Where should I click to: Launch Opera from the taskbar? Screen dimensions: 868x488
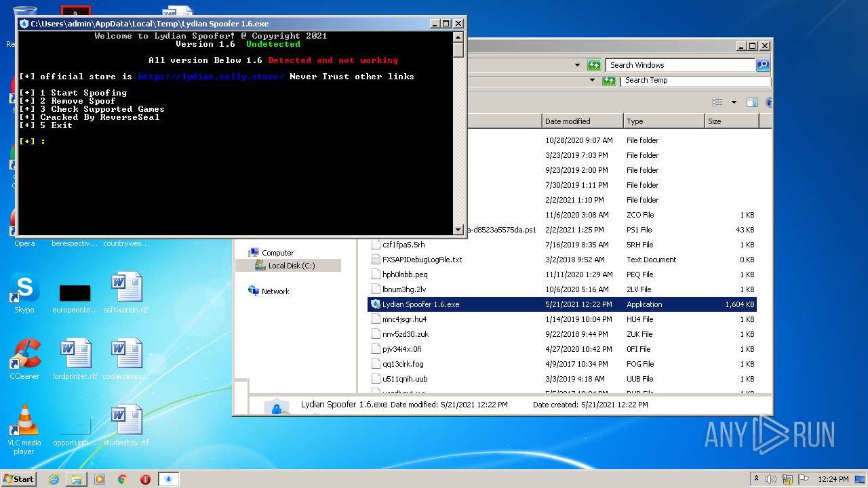point(145,479)
